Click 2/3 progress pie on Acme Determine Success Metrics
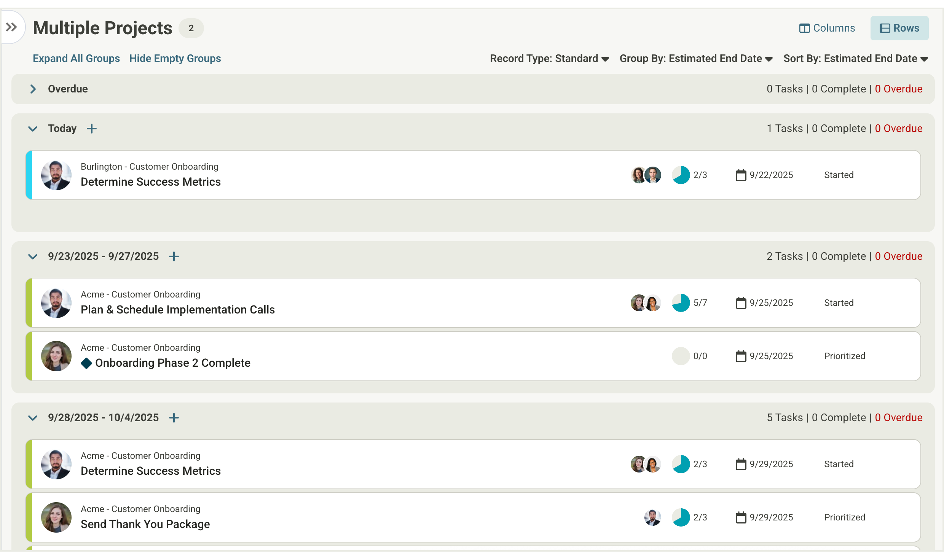 pyautogui.click(x=681, y=464)
